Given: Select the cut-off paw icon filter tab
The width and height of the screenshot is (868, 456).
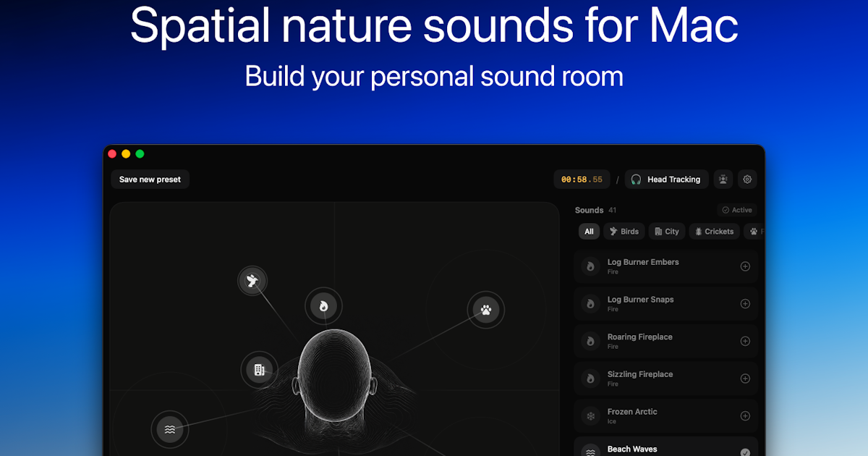Looking at the screenshot, I should pyautogui.click(x=754, y=232).
